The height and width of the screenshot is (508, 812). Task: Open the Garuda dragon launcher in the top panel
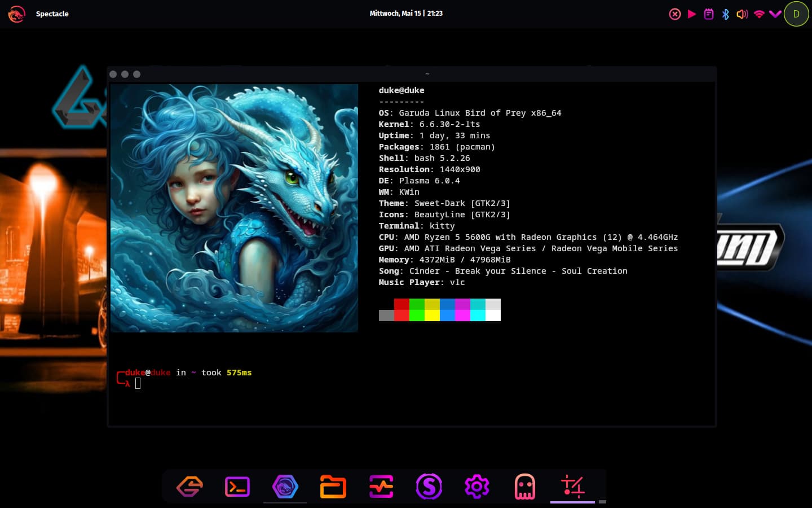[x=16, y=14]
